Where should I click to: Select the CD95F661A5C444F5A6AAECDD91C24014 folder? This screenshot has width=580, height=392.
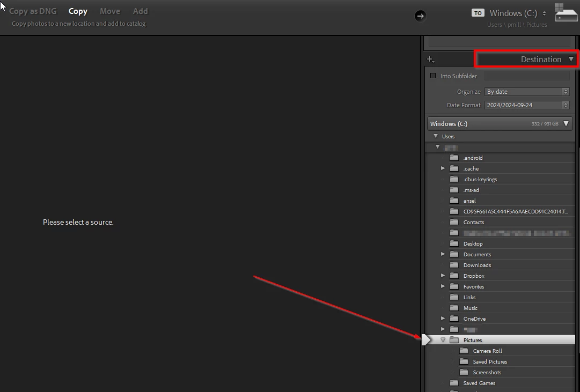(516, 211)
